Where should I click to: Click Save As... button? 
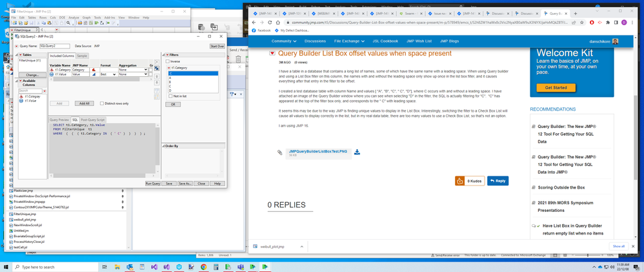[185, 183]
